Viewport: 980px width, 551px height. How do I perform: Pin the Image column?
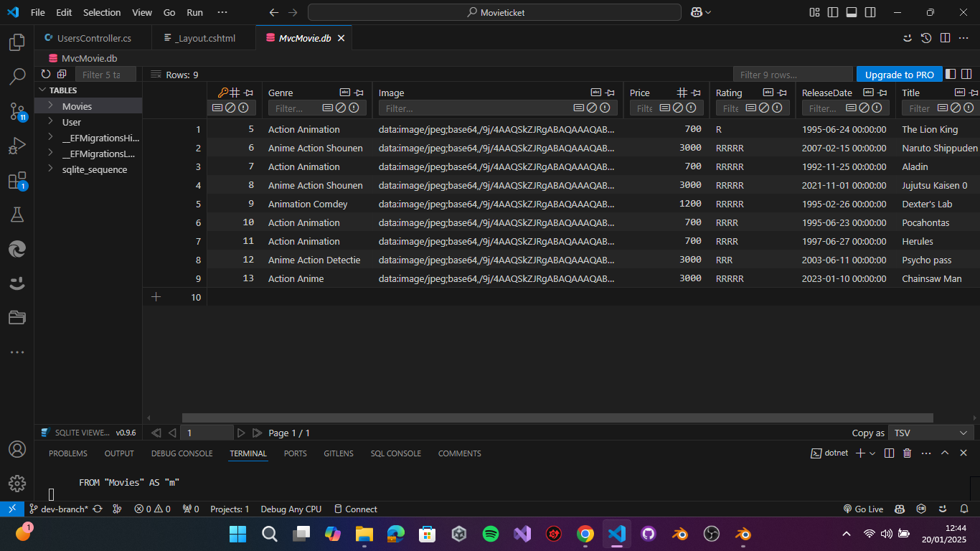[x=611, y=93]
